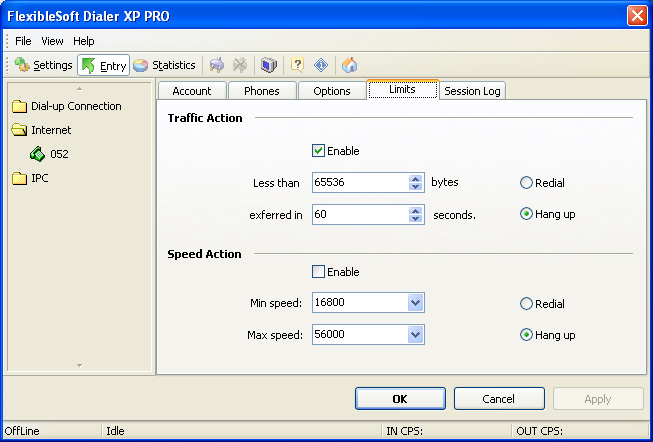
Task: Click the connect plug icon in toolbar
Action: click(216, 65)
